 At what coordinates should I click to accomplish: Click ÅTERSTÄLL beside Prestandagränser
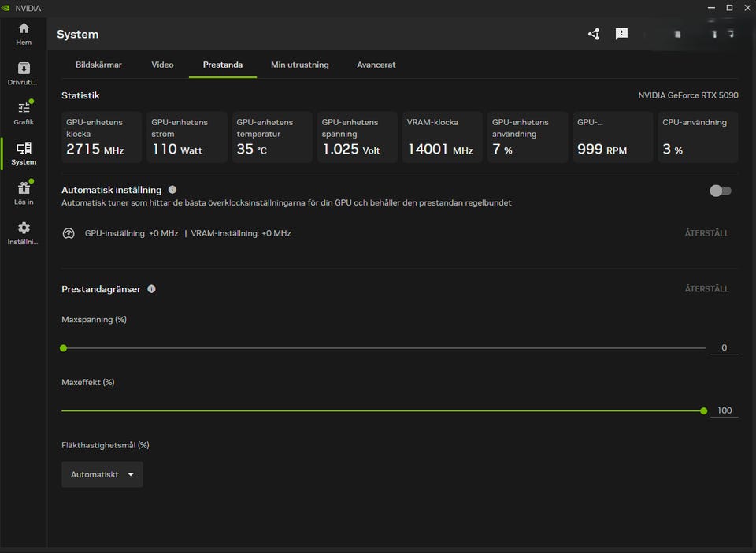706,289
